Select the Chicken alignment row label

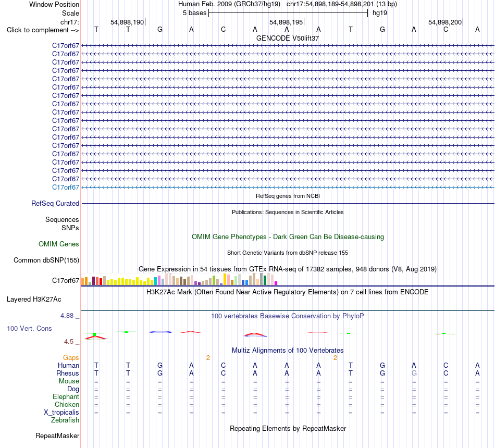point(67,404)
